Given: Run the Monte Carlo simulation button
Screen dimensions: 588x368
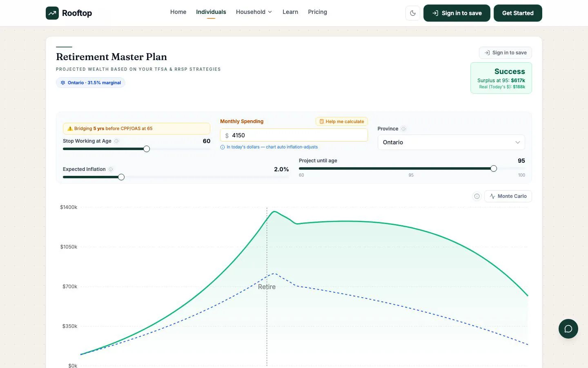Looking at the screenshot, I should [508, 196].
